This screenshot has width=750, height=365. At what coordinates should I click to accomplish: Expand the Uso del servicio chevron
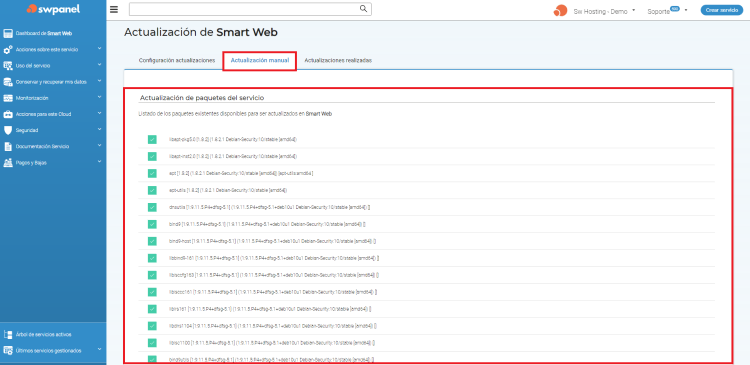[99, 65]
